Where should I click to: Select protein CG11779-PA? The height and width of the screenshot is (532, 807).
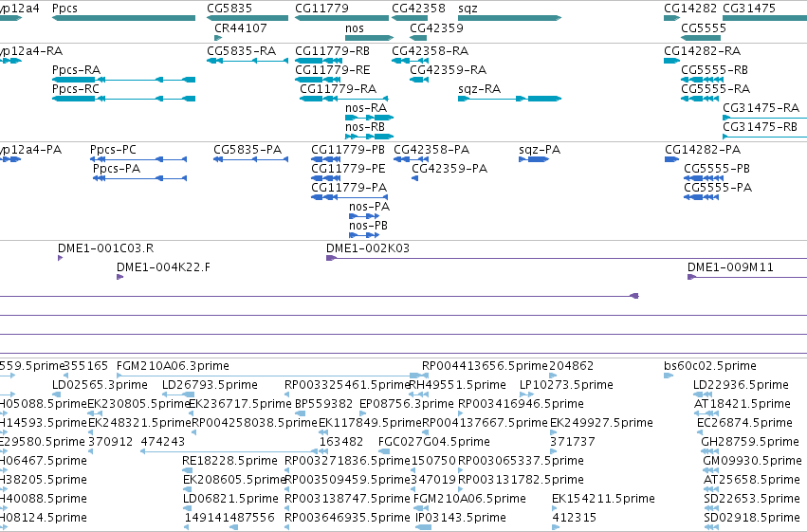tap(349, 188)
